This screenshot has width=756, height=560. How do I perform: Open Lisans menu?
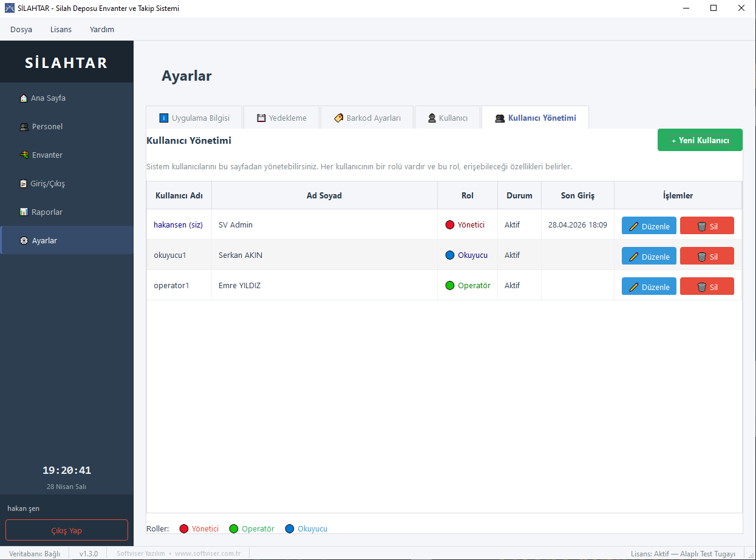tap(61, 29)
